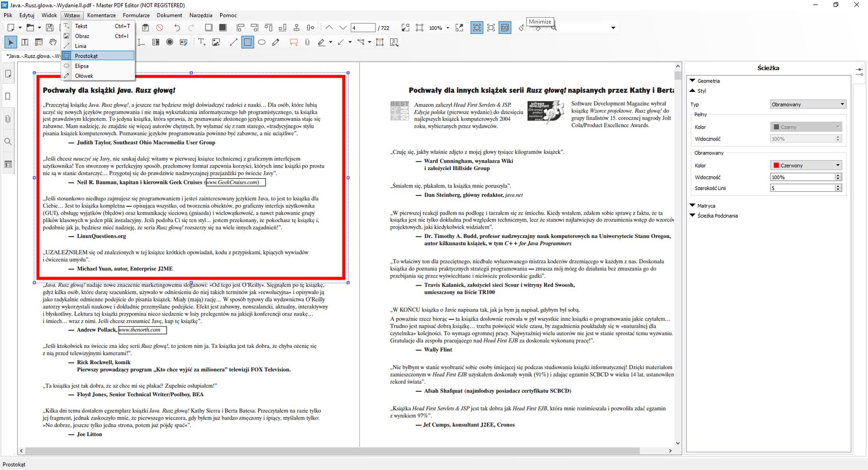This screenshot has height=470, width=868.
Task: Click the New document icon
Action: [11, 28]
